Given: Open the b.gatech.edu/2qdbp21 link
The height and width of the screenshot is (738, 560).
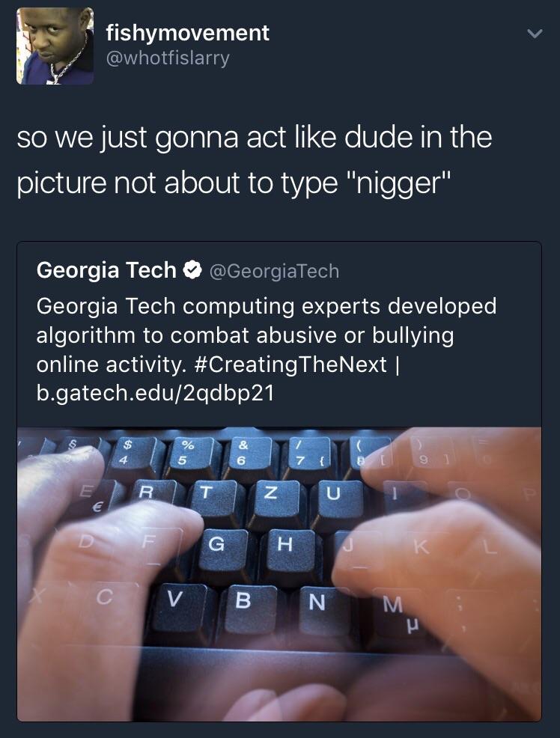Looking at the screenshot, I should pyautogui.click(x=155, y=394).
